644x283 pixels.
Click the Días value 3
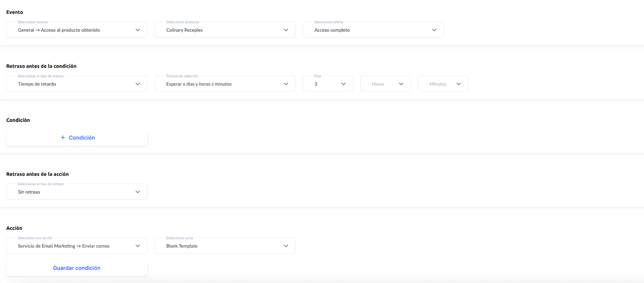click(x=316, y=84)
